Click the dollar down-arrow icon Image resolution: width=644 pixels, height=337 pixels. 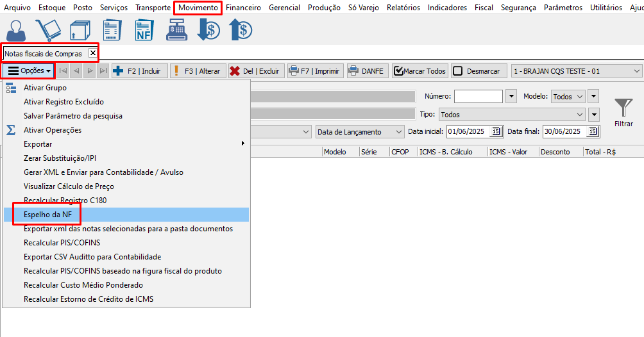[208, 30]
